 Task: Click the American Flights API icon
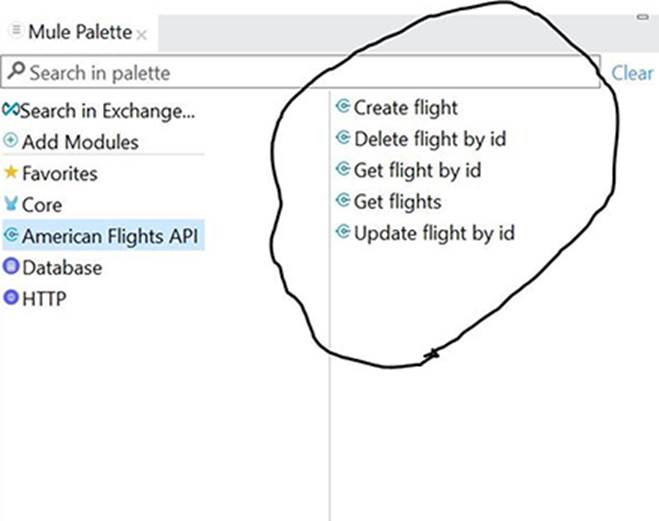pyautogui.click(x=11, y=236)
